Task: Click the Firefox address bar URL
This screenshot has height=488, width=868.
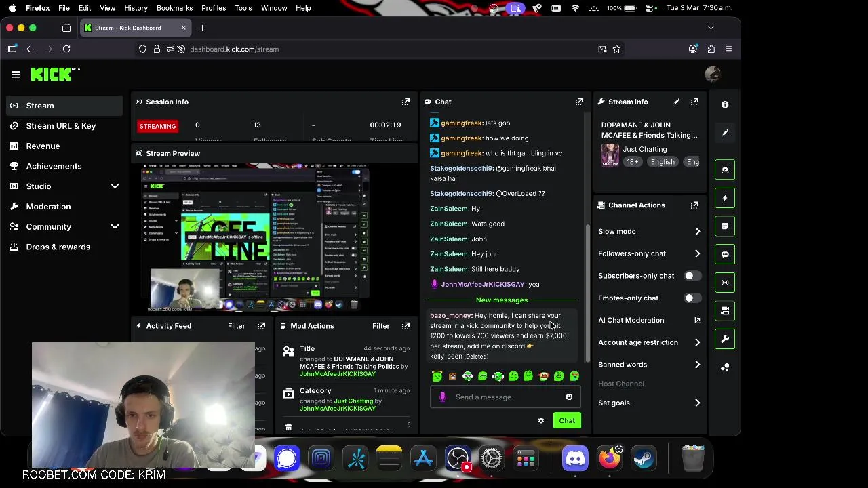Action: pyautogui.click(x=234, y=49)
